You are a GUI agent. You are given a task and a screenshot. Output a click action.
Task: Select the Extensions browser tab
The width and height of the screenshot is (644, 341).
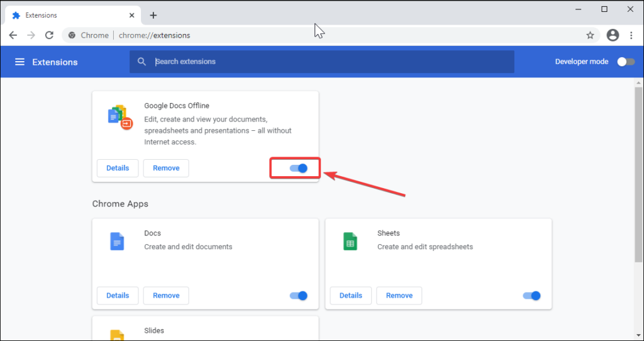click(72, 15)
